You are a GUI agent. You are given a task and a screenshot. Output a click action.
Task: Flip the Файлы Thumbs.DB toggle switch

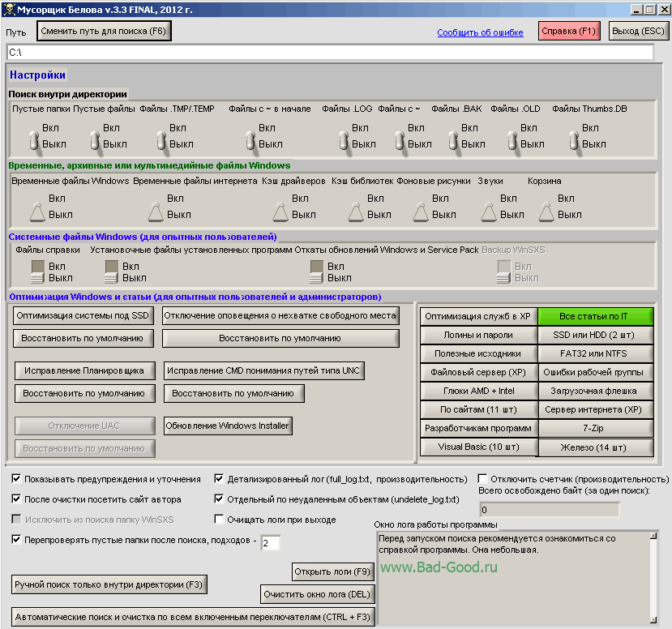tap(574, 140)
